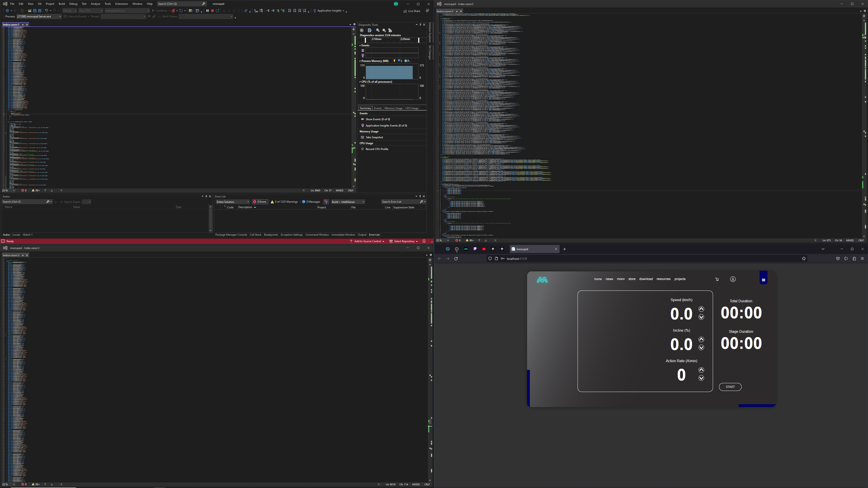Toggle the Warnings filter in Error List
Screen dimensions: 868x488
[x=284, y=202]
